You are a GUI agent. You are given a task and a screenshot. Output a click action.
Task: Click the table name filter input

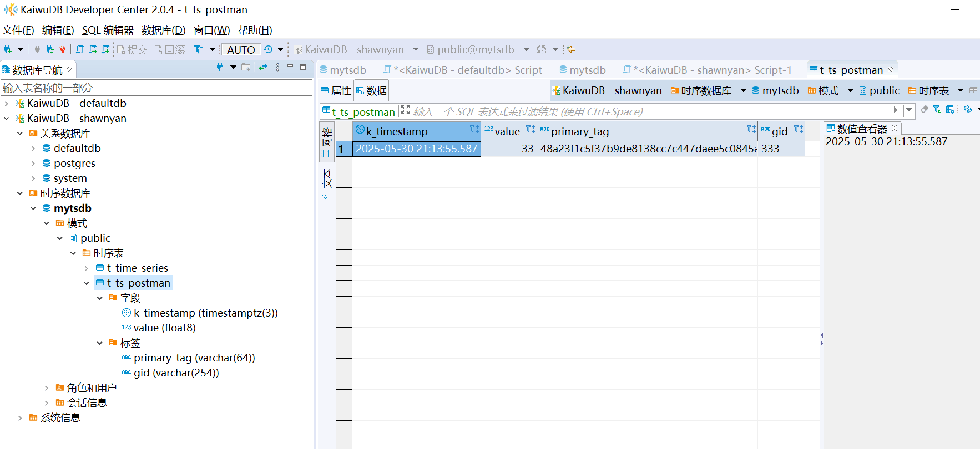[156, 88]
